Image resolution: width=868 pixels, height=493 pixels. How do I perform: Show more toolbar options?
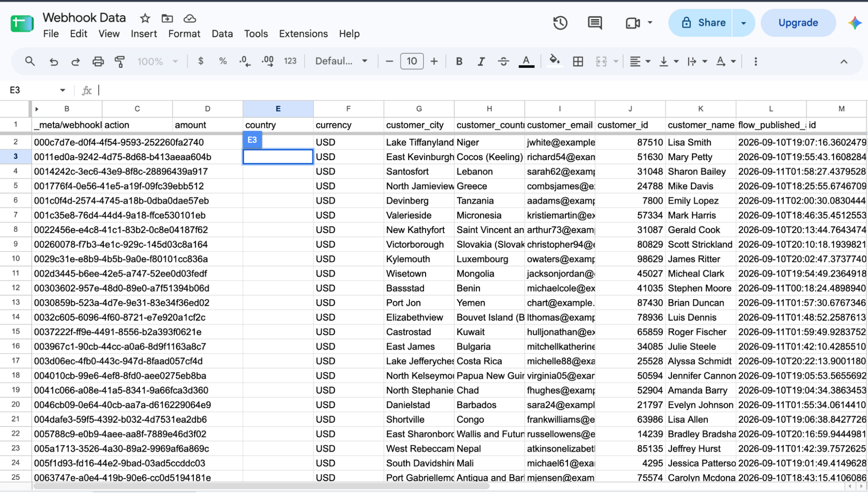(756, 62)
